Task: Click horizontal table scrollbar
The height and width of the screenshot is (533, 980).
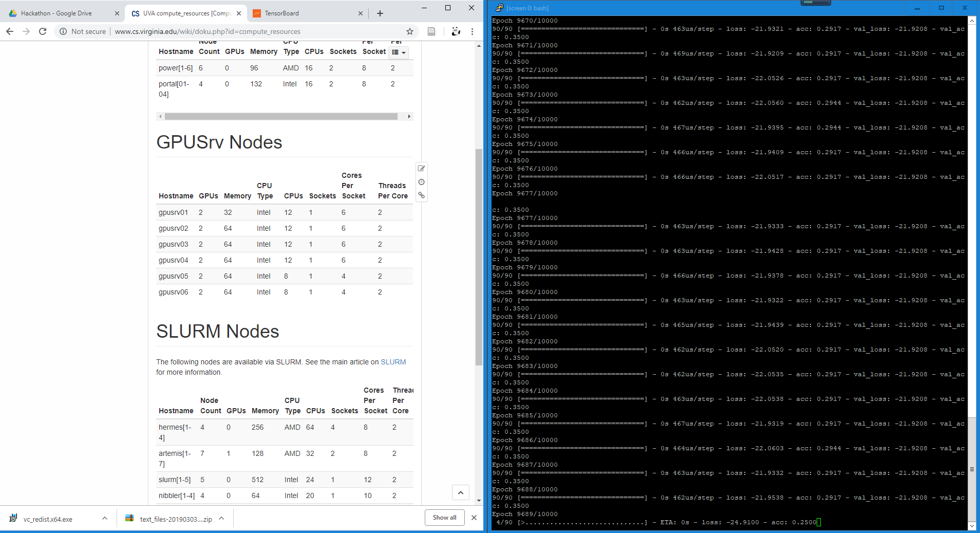Action: 281,117
